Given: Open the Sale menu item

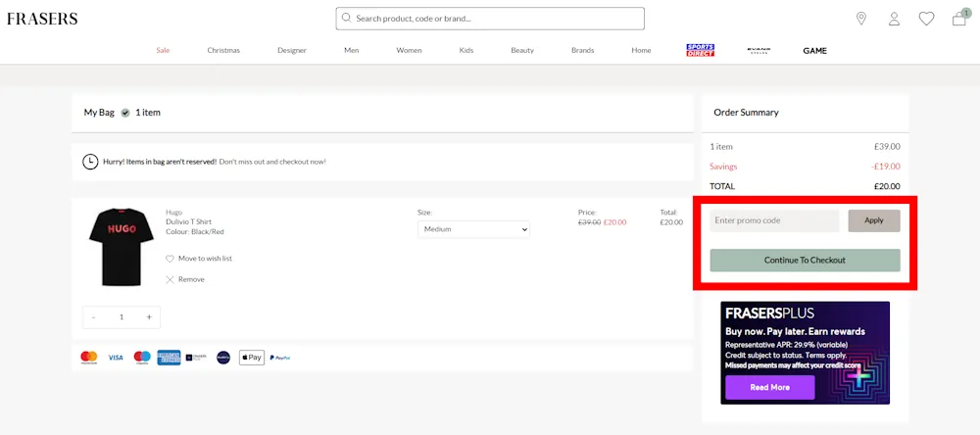Looking at the screenshot, I should pos(163,50).
